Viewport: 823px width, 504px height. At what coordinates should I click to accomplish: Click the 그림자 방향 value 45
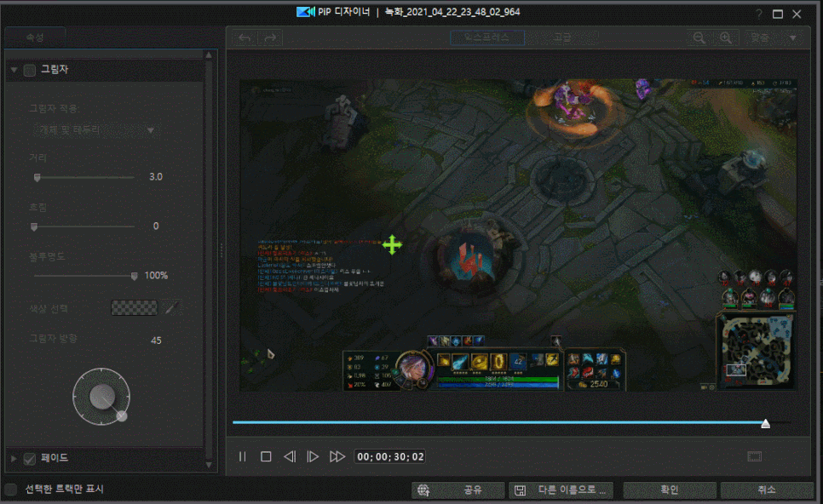click(156, 341)
